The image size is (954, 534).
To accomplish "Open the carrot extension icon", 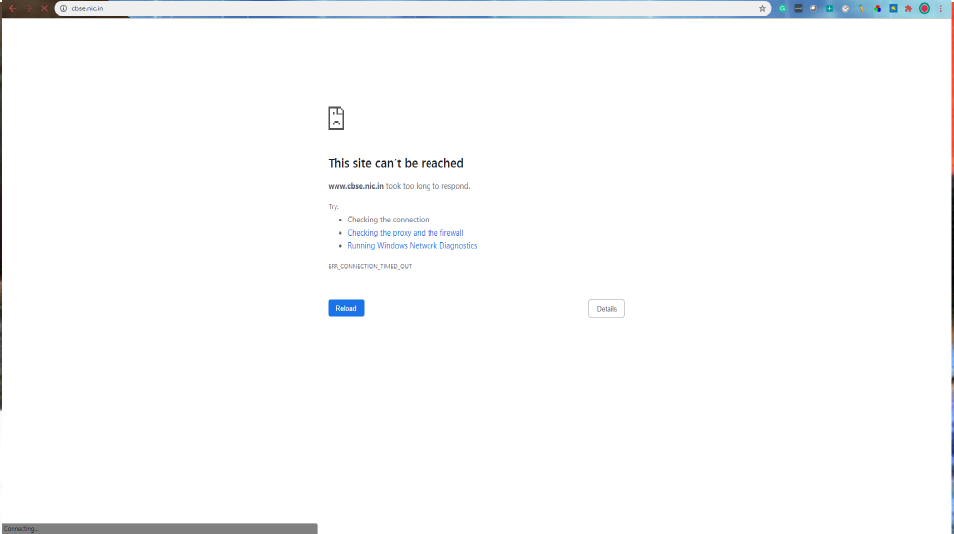I will coord(861,9).
